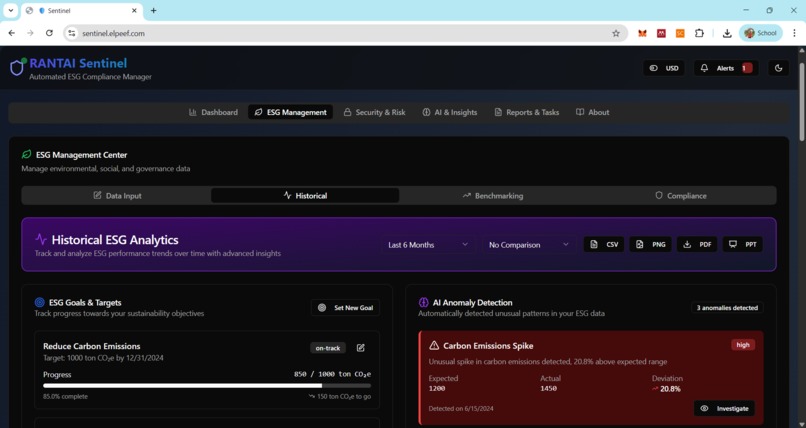
Task: Select the ESG Management tab
Action: 290,112
